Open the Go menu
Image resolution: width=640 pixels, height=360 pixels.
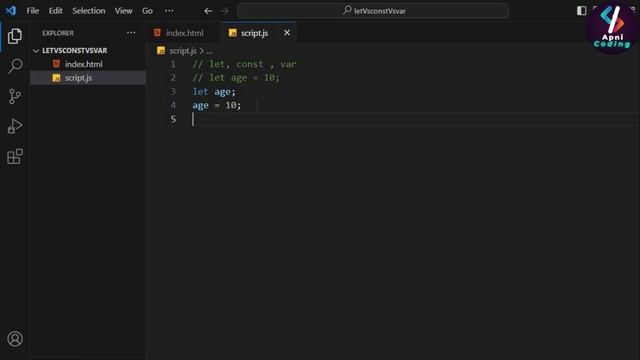[x=147, y=11]
